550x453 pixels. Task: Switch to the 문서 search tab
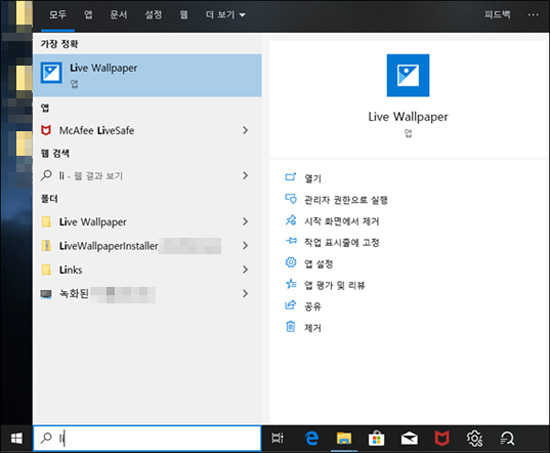[119, 15]
